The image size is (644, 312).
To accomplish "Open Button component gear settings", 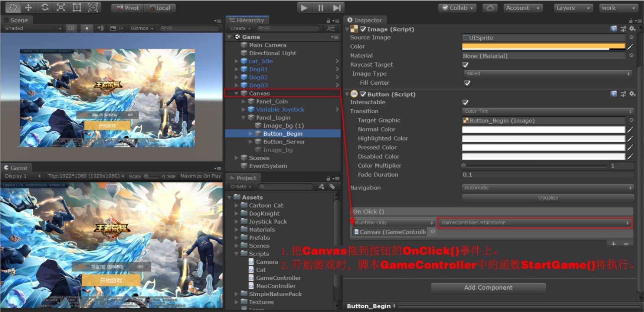I will coord(632,94).
